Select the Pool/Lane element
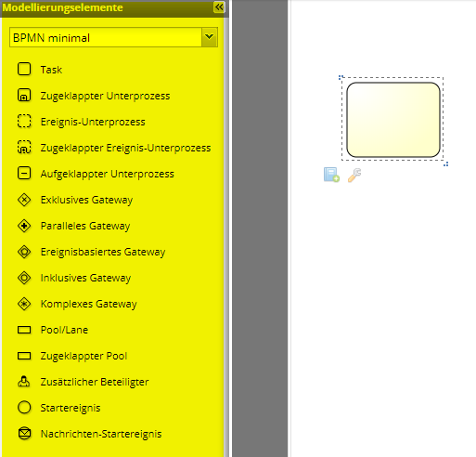 pyautogui.click(x=64, y=330)
